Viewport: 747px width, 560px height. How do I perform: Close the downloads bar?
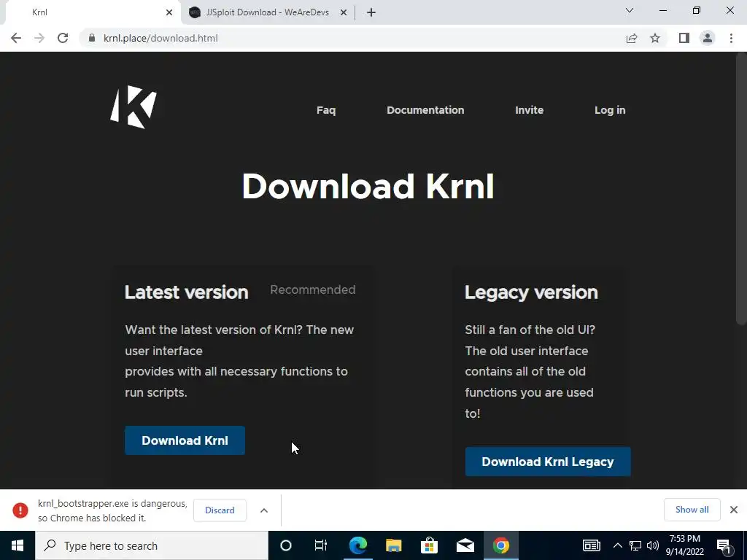(734, 510)
